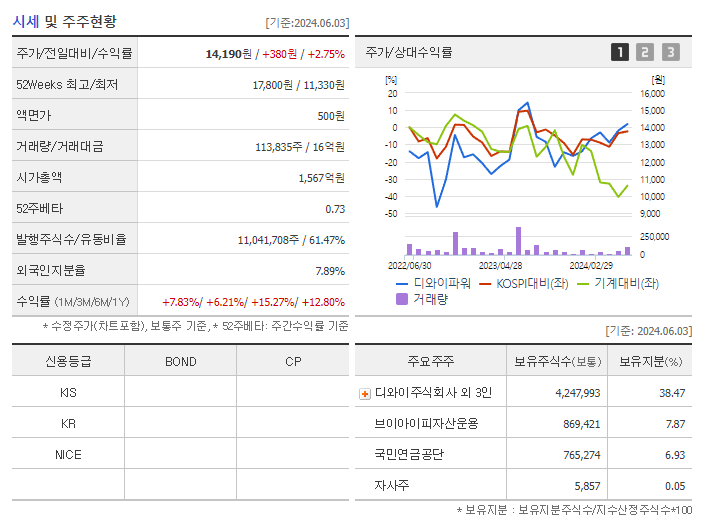Image resolution: width=702 pixels, height=525 pixels.
Task: Select the 52주베타 row label
Action: tap(39, 209)
